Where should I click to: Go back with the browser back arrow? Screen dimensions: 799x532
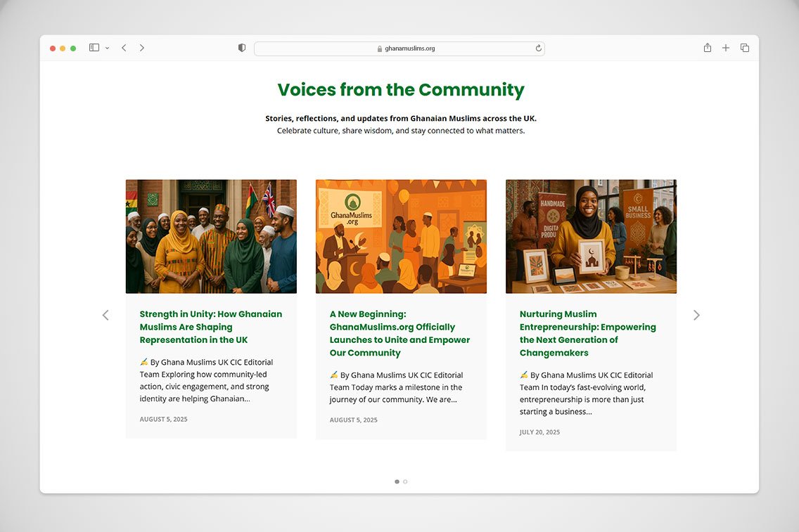tap(124, 48)
